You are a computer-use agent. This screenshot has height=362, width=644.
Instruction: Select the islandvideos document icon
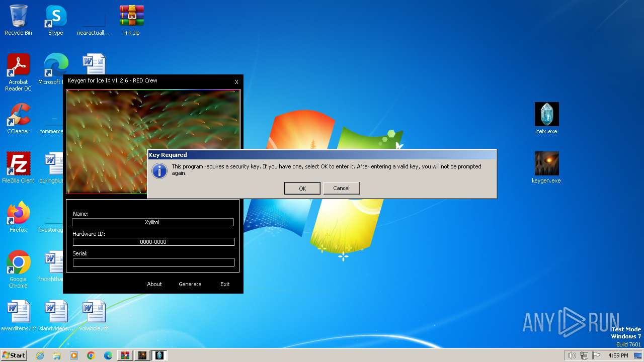[x=55, y=316]
